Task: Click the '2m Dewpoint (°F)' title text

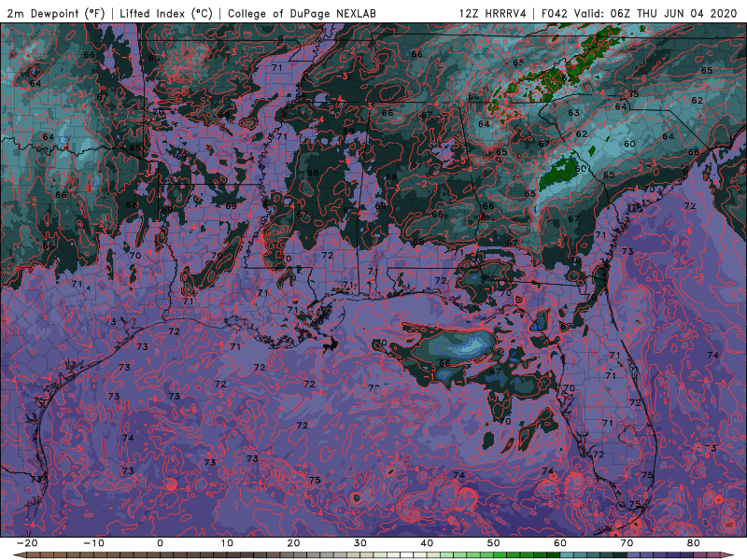Action: point(56,13)
